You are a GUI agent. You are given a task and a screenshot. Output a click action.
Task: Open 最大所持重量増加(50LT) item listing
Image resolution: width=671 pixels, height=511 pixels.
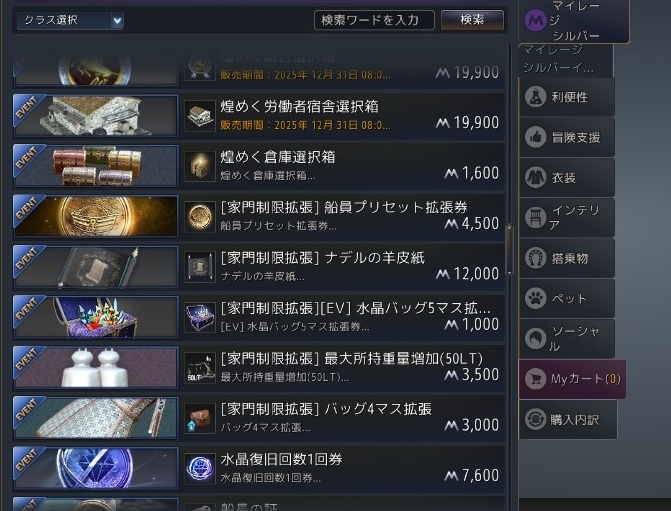coord(259,368)
